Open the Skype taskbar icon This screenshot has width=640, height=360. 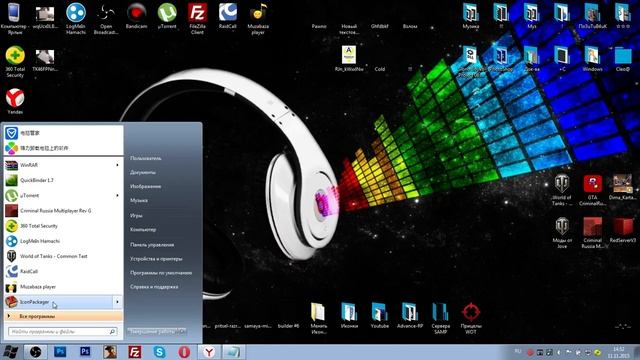point(159,351)
